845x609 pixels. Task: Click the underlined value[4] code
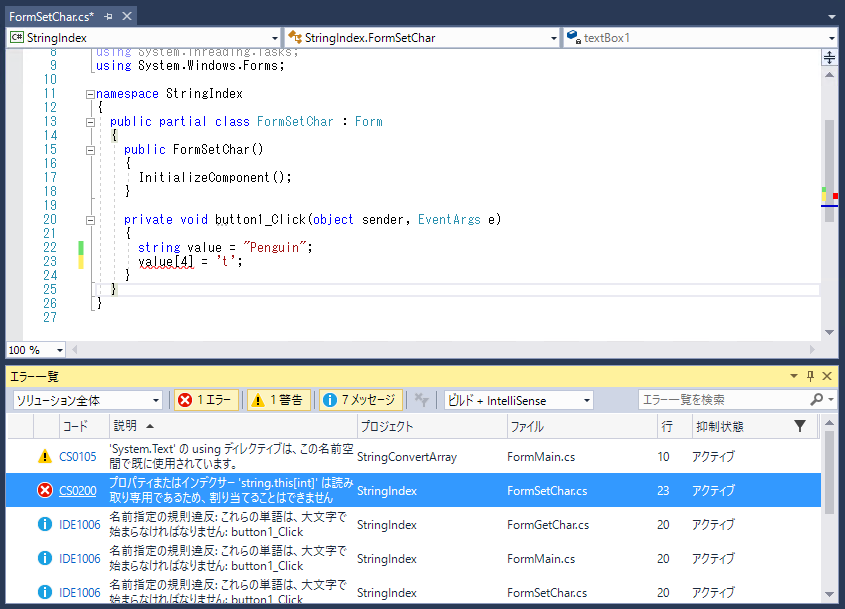tap(166, 262)
